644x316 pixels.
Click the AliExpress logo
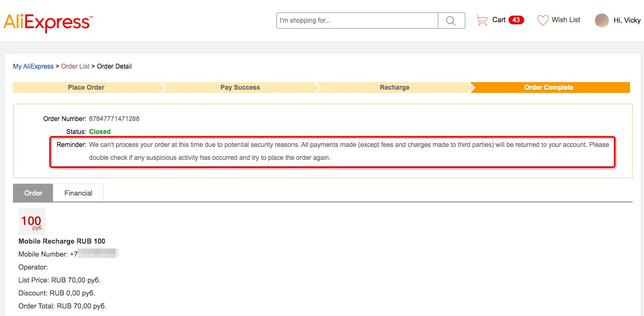click(x=48, y=22)
